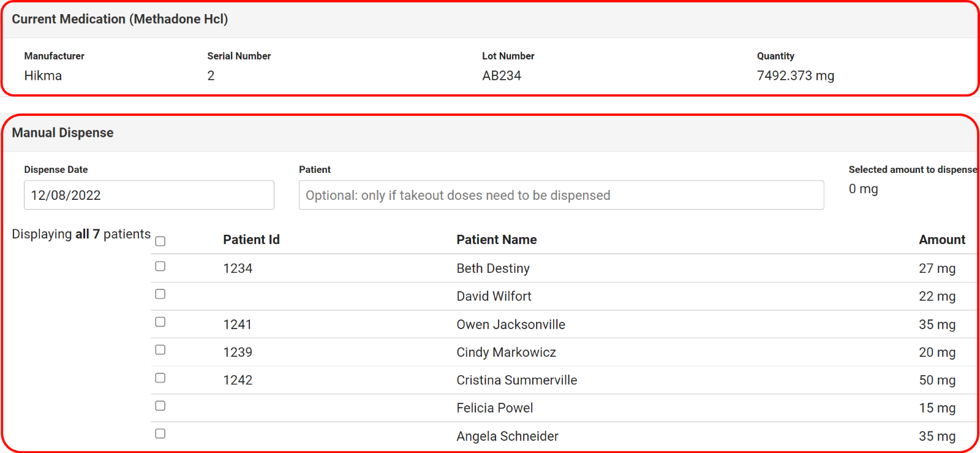Click patient ID 1242 in the table
Viewport: 980px width, 453px height.
pyautogui.click(x=238, y=380)
